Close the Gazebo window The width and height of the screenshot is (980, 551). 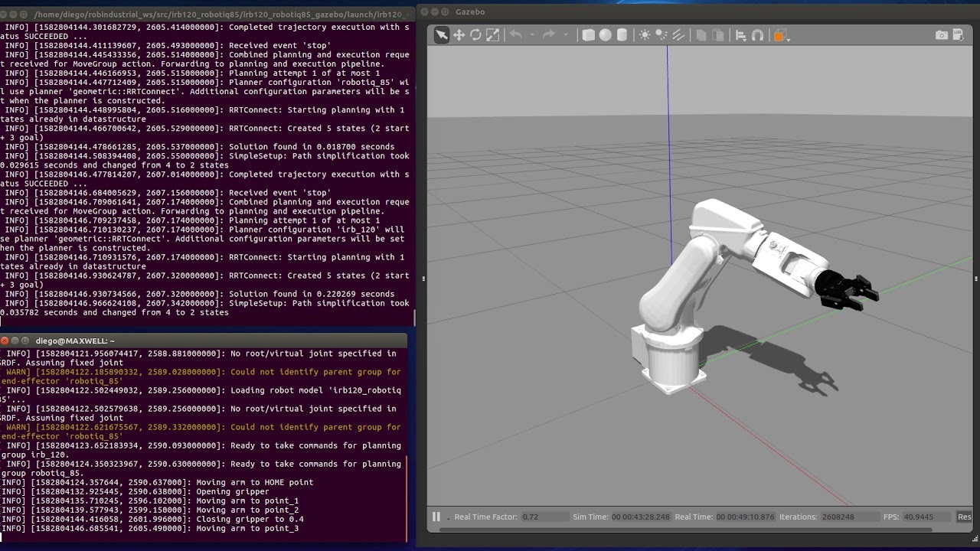pyautogui.click(x=425, y=11)
